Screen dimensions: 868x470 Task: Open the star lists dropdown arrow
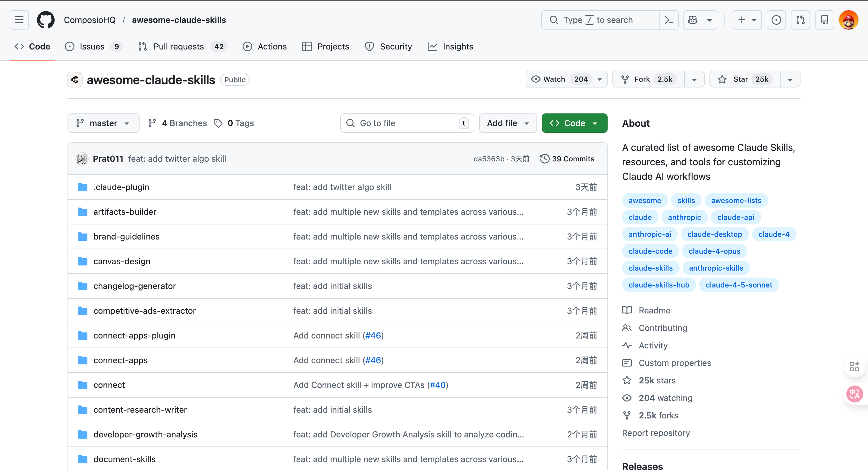790,79
